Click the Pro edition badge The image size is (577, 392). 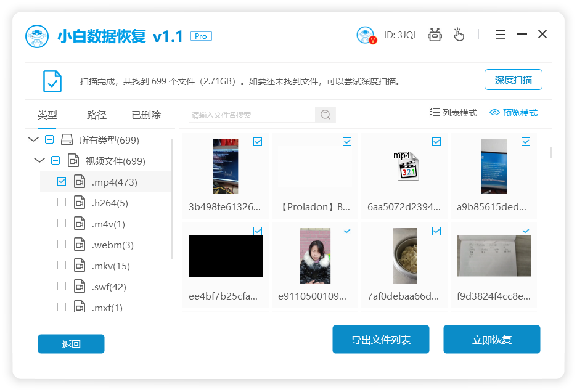(x=201, y=36)
